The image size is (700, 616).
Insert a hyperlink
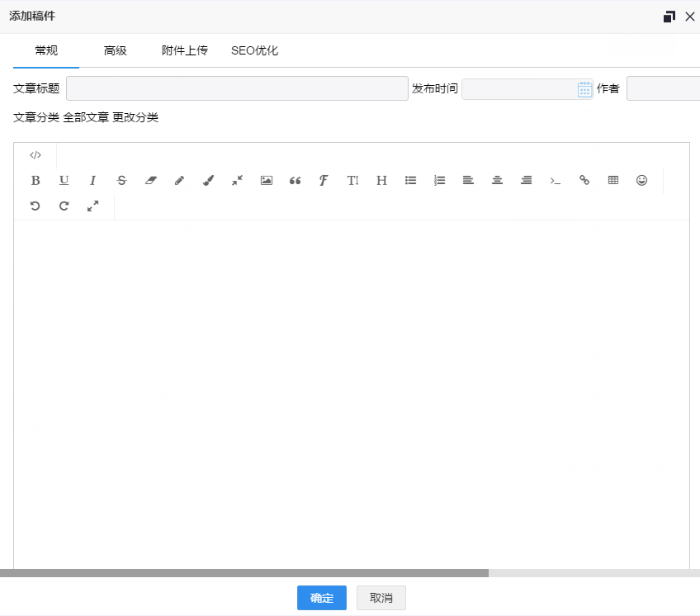584,180
